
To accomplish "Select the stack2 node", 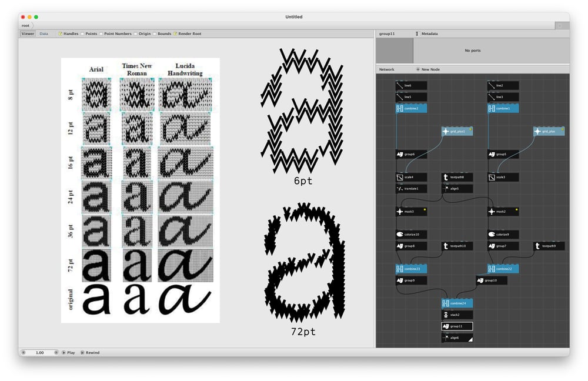I will coord(457,315).
